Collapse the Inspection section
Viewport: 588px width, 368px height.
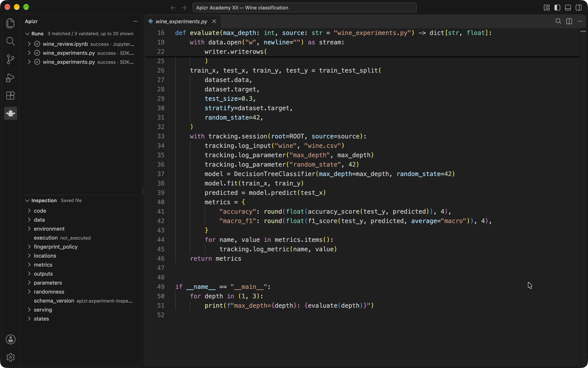[27, 201]
